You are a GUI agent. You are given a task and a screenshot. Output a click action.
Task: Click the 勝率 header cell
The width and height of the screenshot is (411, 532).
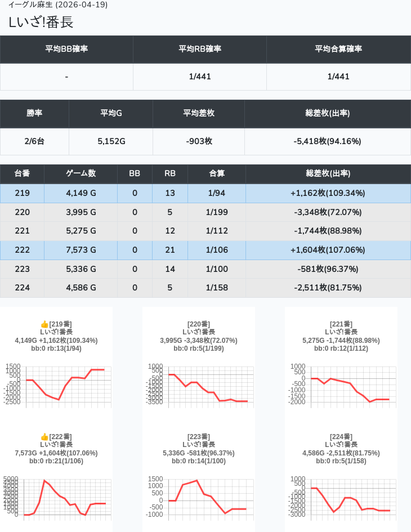point(34,113)
